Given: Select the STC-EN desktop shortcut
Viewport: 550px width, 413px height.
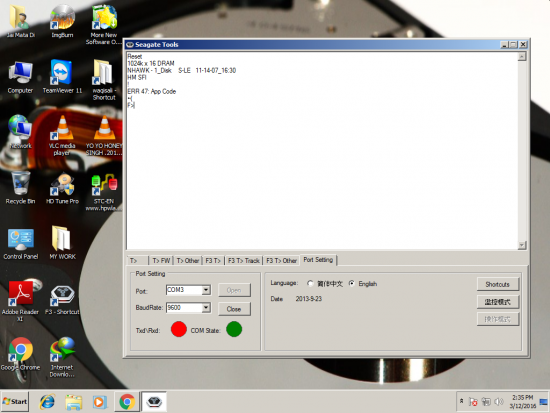Looking at the screenshot, I should click(x=104, y=192).
